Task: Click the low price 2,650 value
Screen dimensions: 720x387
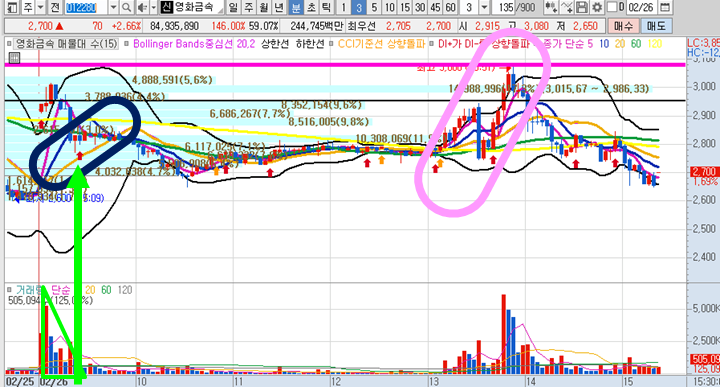Action: (x=585, y=26)
